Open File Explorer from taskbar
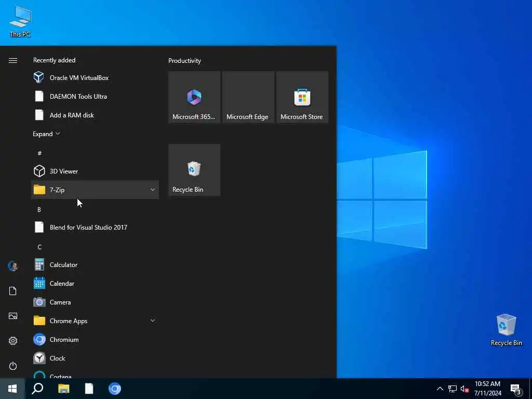 click(x=63, y=389)
